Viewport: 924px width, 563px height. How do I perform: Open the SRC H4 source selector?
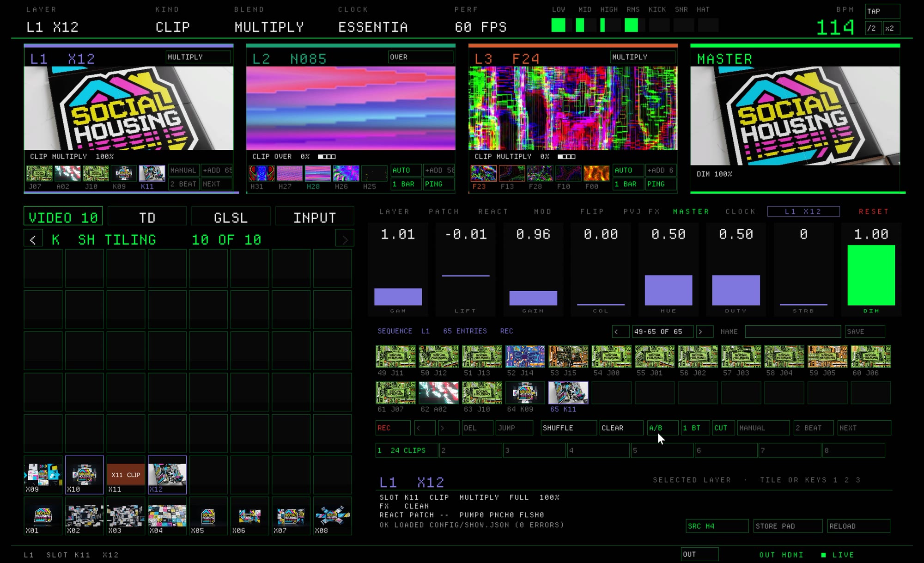(x=717, y=526)
